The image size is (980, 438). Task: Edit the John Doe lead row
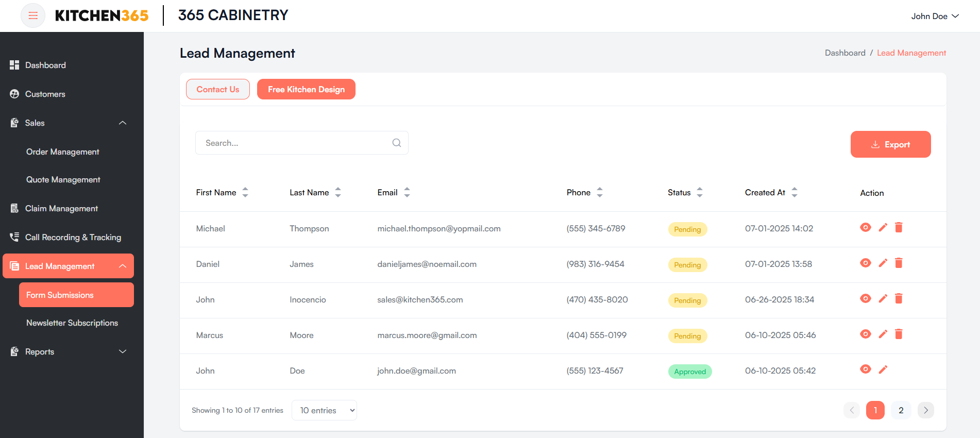(883, 369)
